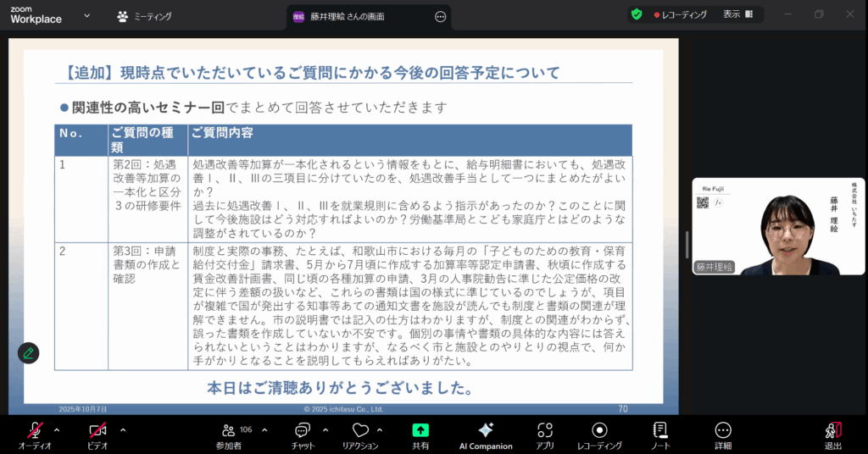
Task: Expand reactions options chevron beside リアクション
Action: pos(380,430)
